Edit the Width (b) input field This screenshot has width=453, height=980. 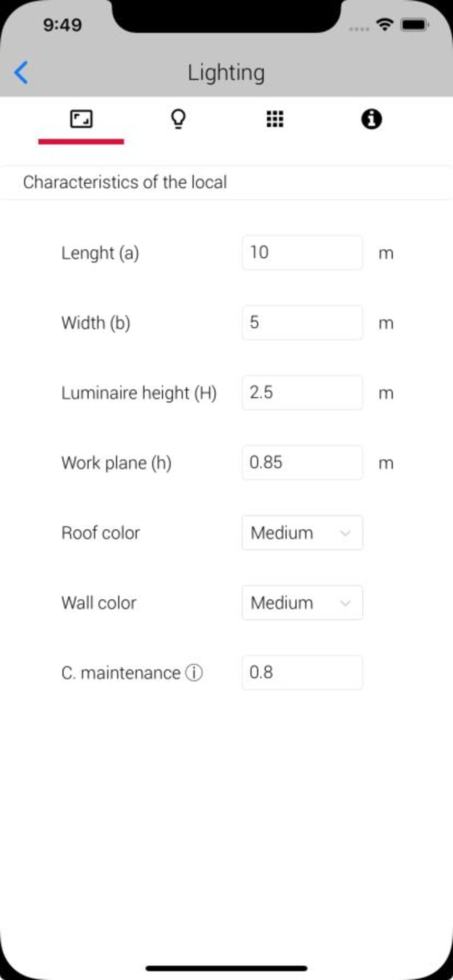point(302,322)
